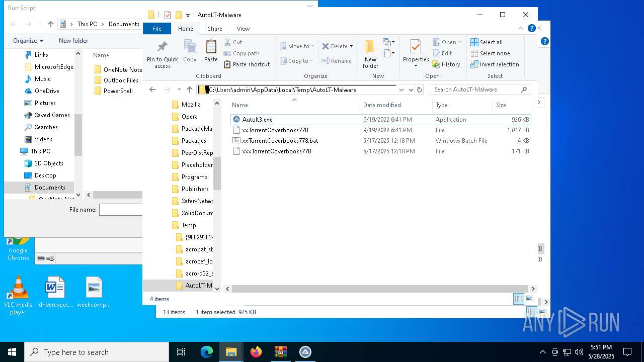Open Customize Quick Access Toolbar dropdown

188,15
